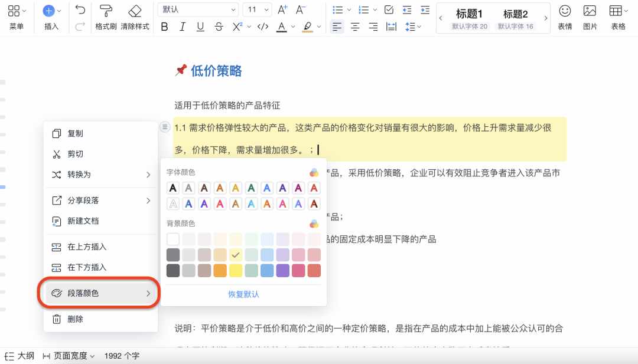Click the Undo arrow icon
This screenshot has width=638, height=364.
80,10
